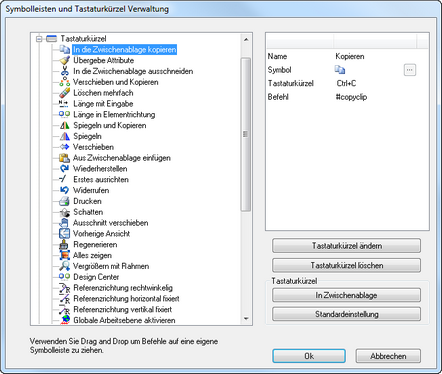Screen dimensions: 442x374
Task: Select 'Aus Zwischenablage einfügen' text
Action: (122, 158)
